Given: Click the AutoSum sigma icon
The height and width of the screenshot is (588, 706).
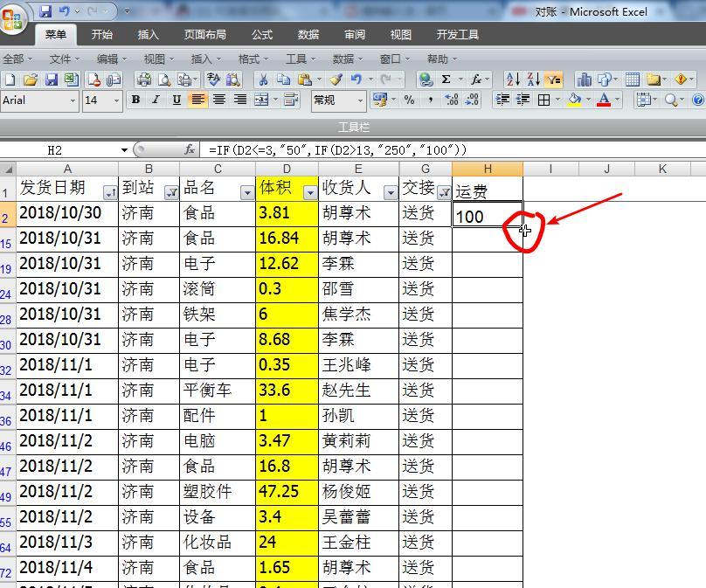Looking at the screenshot, I should point(446,80).
